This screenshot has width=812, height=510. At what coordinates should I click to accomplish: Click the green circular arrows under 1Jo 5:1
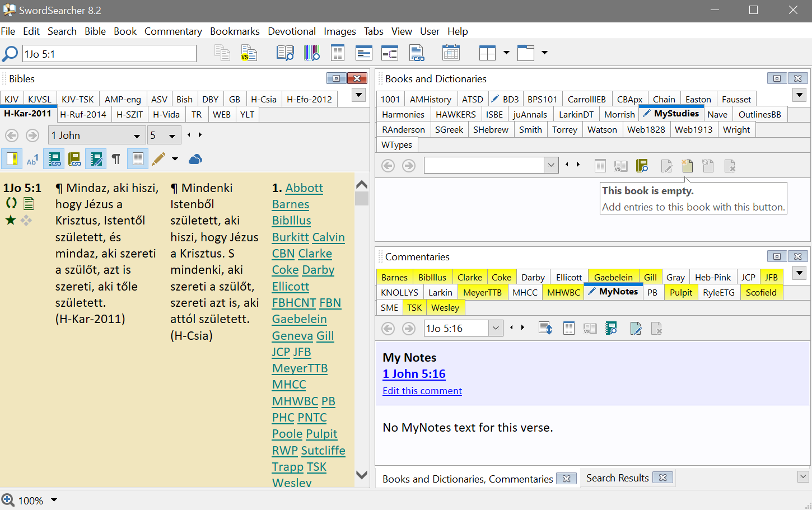[11, 203]
